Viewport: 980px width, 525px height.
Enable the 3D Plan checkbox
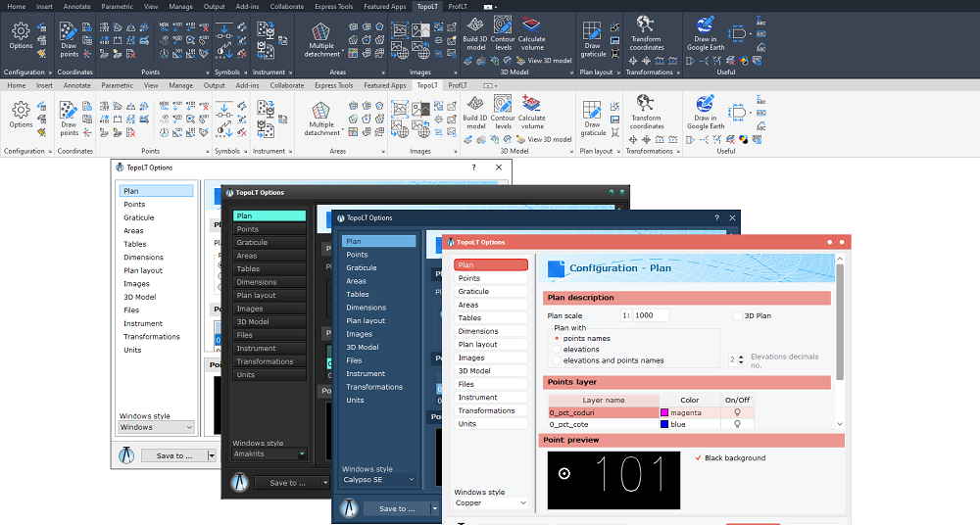(738, 315)
